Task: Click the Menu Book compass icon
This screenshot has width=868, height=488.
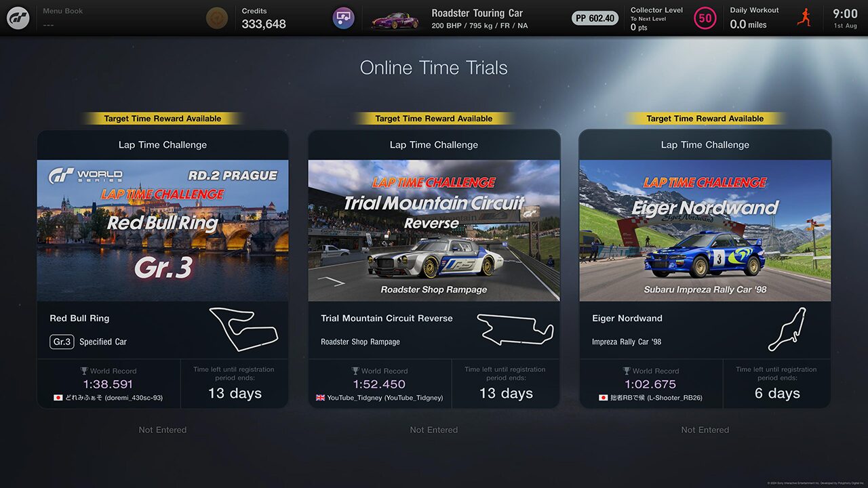Action: click(217, 18)
